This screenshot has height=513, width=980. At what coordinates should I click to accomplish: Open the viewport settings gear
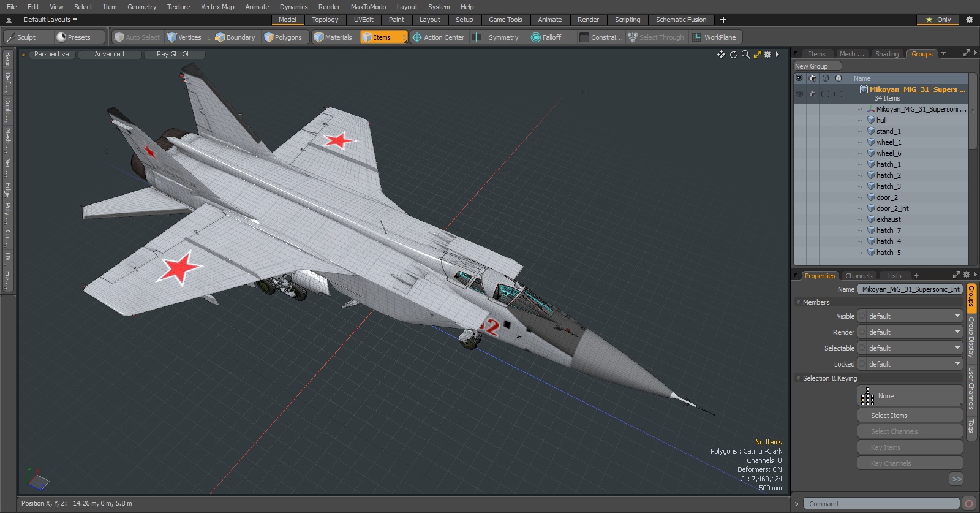point(767,55)
